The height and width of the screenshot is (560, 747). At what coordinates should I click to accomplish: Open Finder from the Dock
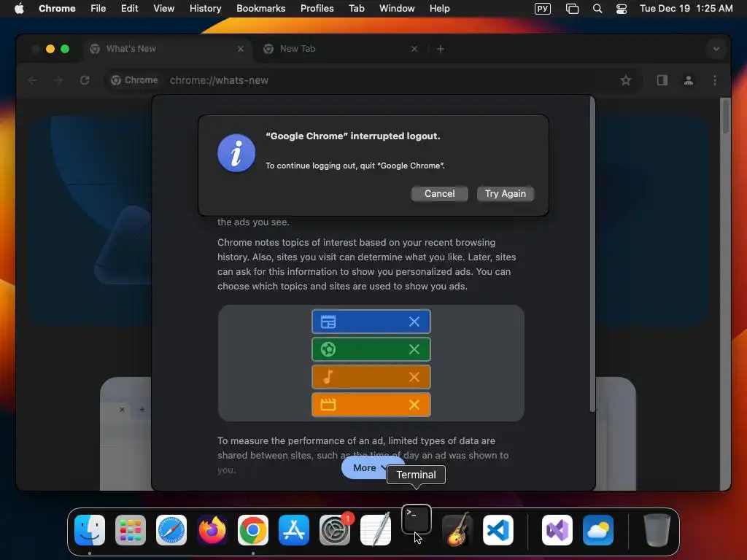pos(90,529)
